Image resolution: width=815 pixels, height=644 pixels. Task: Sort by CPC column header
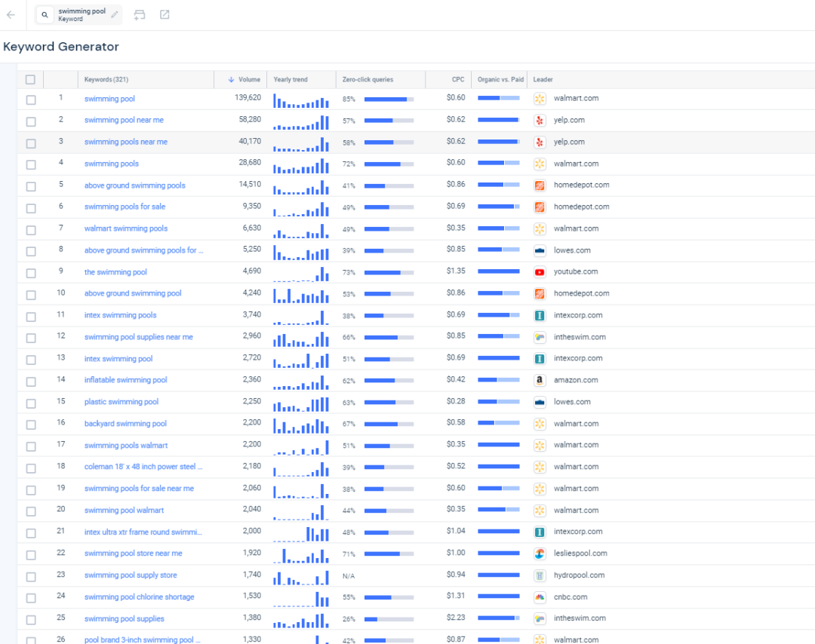[458, 80]
